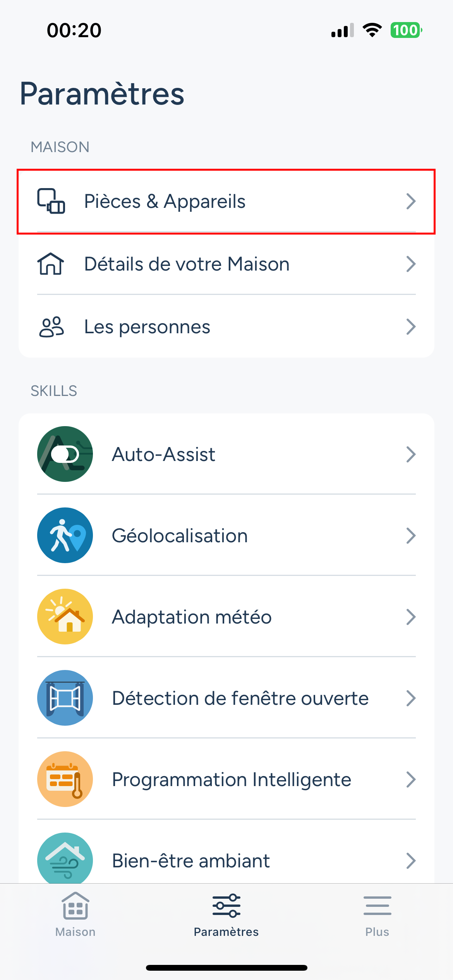Go to Programmation Intelligente text
453x980 pixels.
point(232,780)
